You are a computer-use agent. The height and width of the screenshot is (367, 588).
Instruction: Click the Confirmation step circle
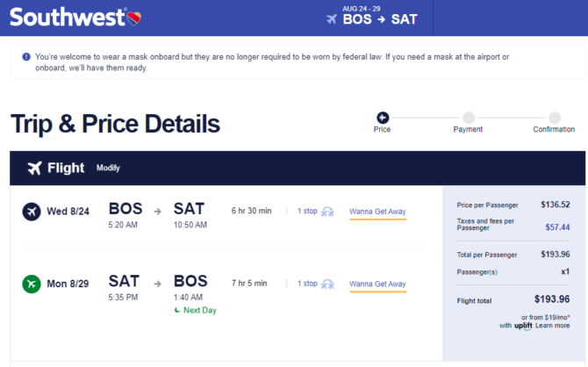point(555,118)
